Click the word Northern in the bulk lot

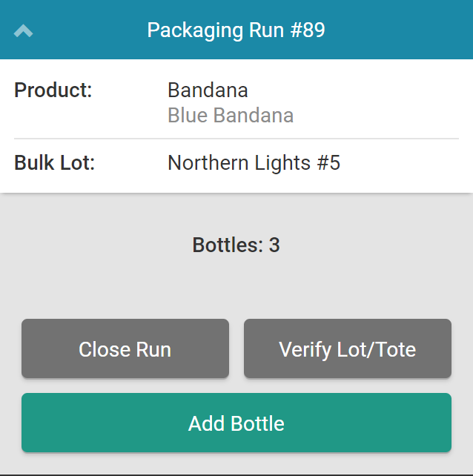(204, 163)
